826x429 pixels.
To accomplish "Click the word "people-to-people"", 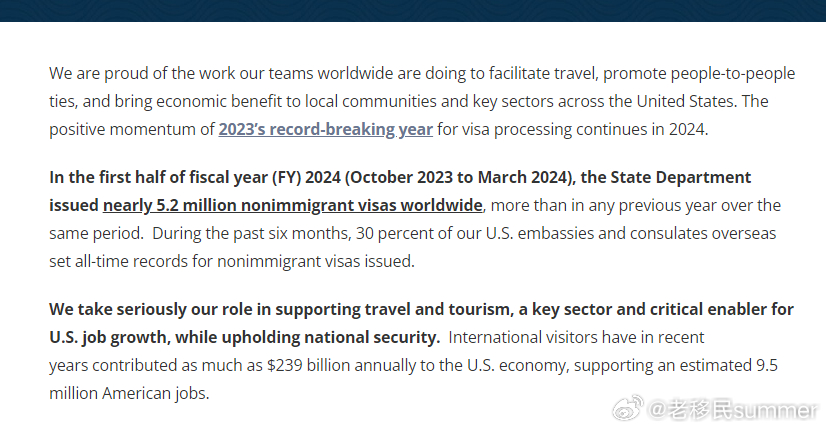I will point(733,73).
